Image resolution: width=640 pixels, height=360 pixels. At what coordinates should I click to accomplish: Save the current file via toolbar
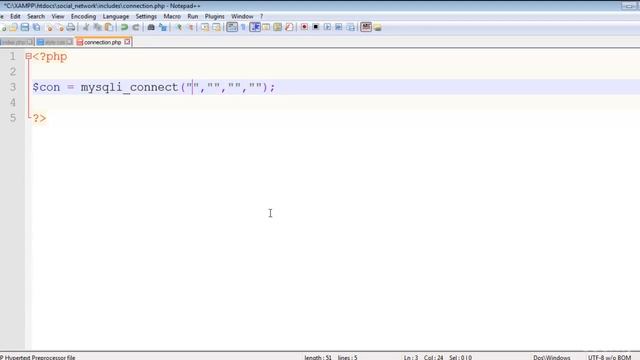pos(25,27)
